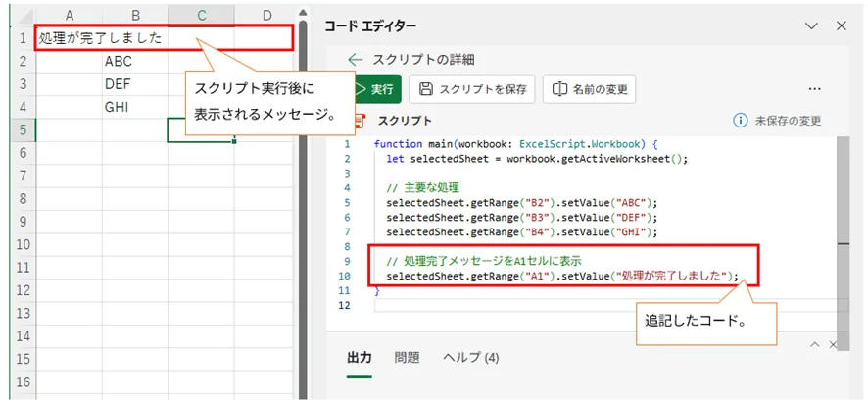
Task: Click スクリプトを保存 to save script
Action: (x=471, y=89)
